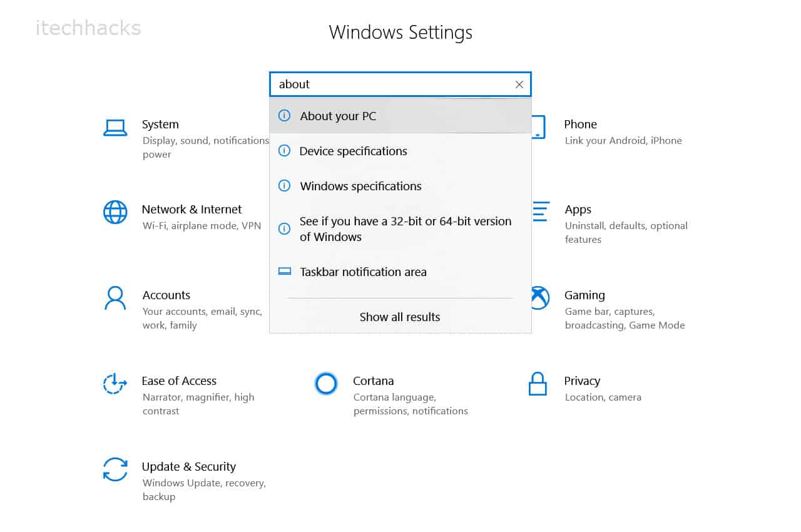
Task: Clear the search box with X
Action: (x=519, y=84)
